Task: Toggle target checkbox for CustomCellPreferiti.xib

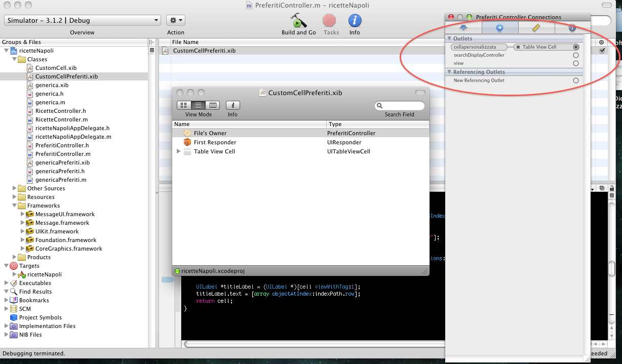Action: pos(602,51)
